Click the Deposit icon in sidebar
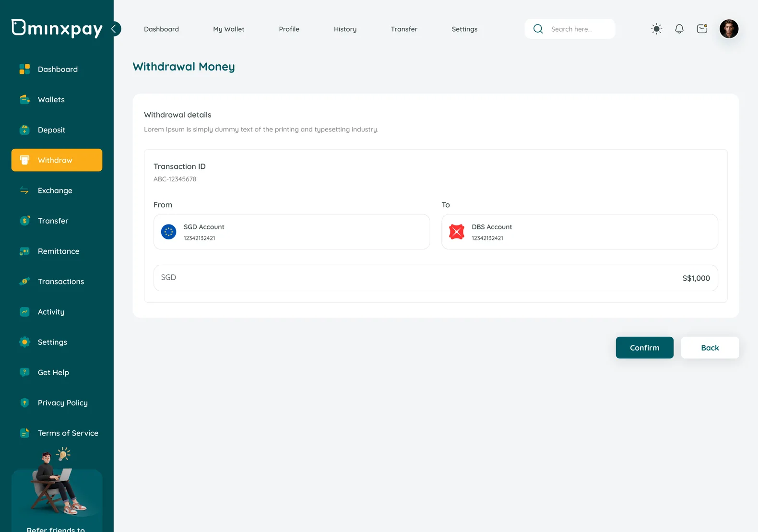This screenshot has width=758, height=532. [x=24, y=130]
